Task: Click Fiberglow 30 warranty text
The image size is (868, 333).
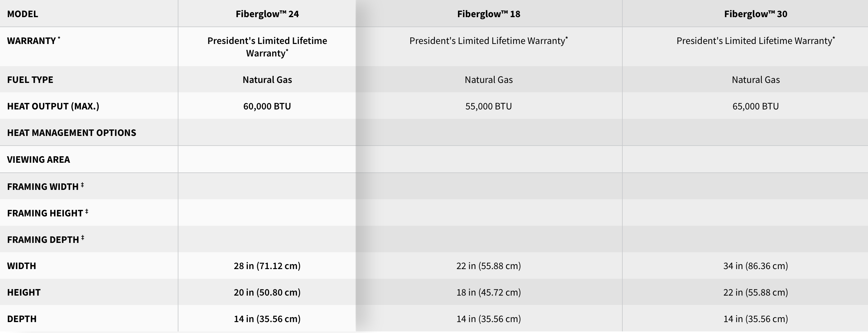Action: [756, 41]
